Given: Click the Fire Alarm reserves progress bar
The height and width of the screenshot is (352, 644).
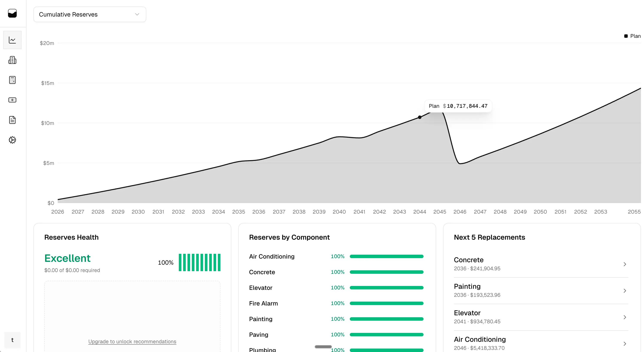Looking at the screenshot, I should 386,303.
